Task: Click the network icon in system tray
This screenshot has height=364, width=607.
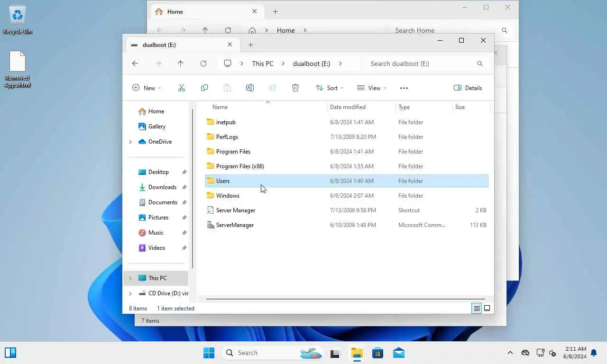Action: (x=540, y=353)
